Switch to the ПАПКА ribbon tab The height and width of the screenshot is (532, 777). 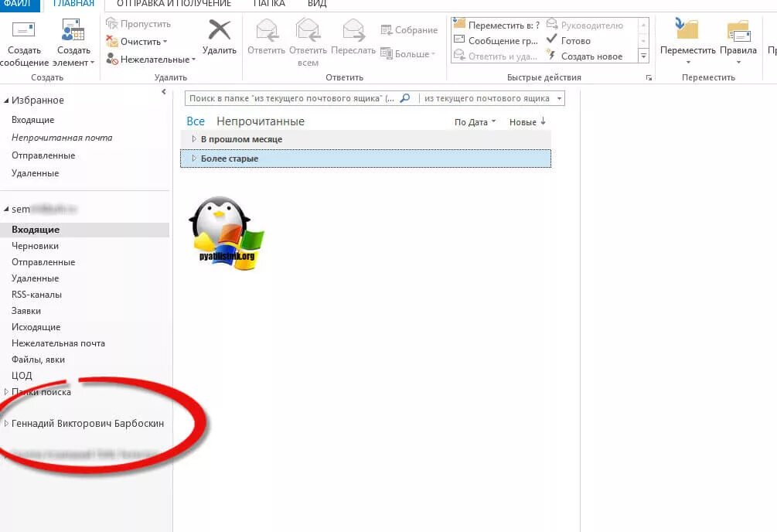tap(269, 4)
